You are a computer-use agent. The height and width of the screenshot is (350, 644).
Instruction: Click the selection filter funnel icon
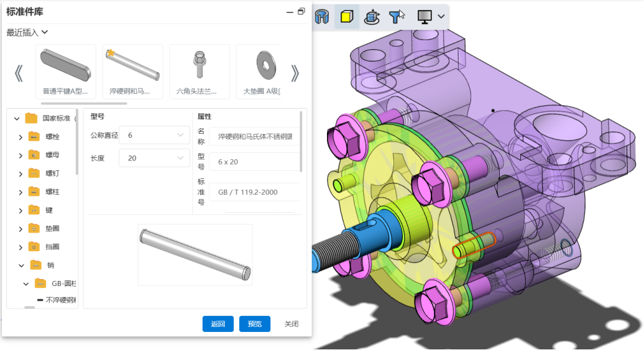[397, 16]
